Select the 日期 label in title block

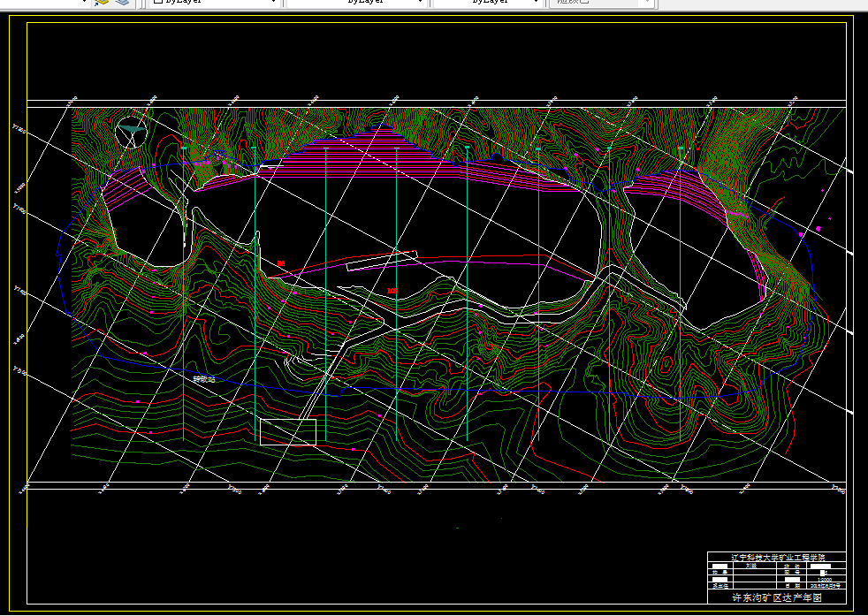[793, 586]
